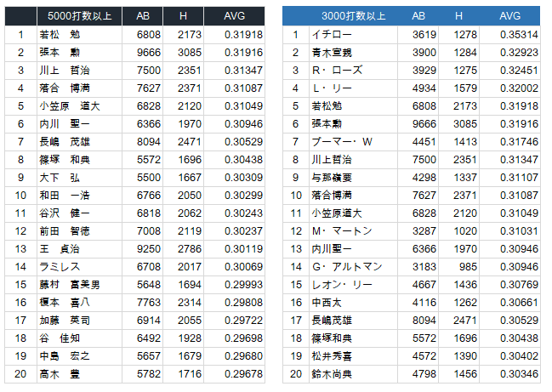The width and height of the screenshot is (552, 392).
Task: Click the 3000打数以上 column header
Action: pyautogui.click(x=354, y=16)
